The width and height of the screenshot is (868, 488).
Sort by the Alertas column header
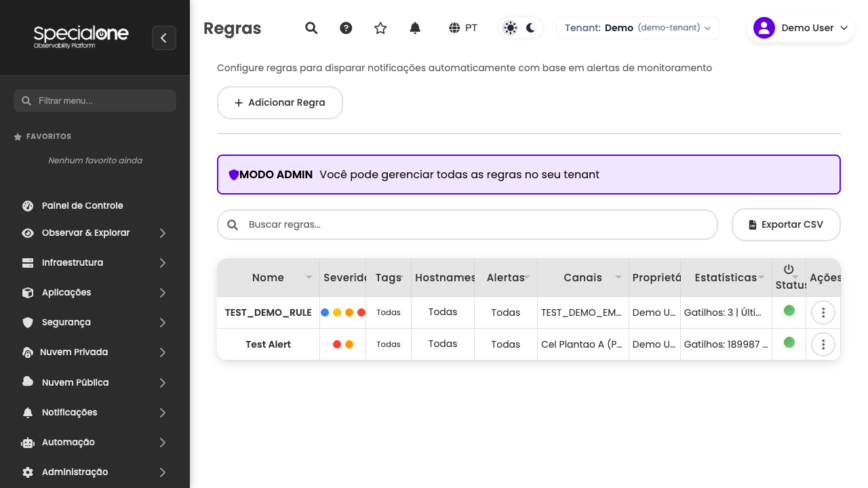click(x=505, y=277)
